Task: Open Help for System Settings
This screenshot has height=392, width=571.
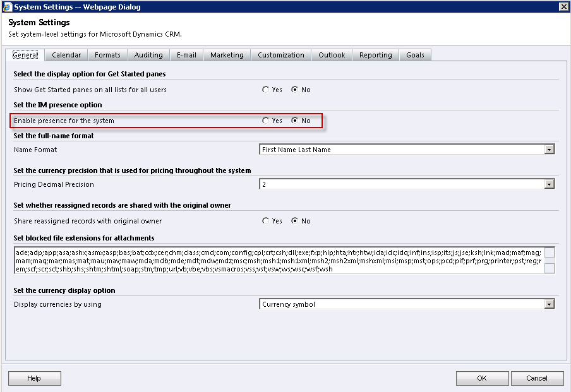Action: 34,378
